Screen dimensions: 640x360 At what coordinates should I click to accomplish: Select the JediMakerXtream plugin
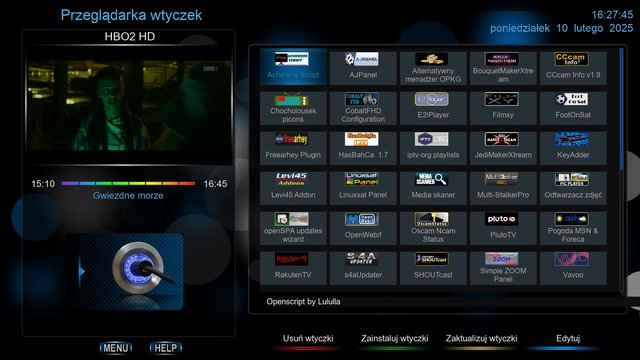[503, 147]
